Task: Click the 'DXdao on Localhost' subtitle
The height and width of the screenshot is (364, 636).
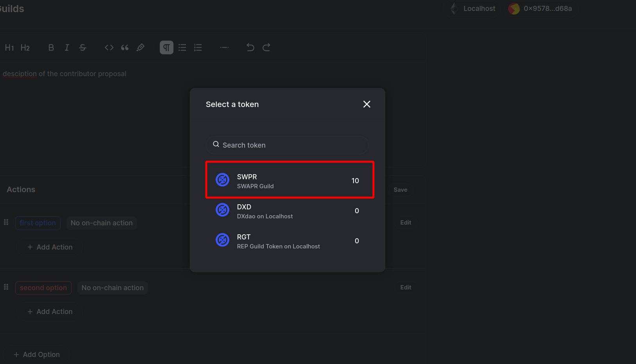Action: (x=265, y=216)
